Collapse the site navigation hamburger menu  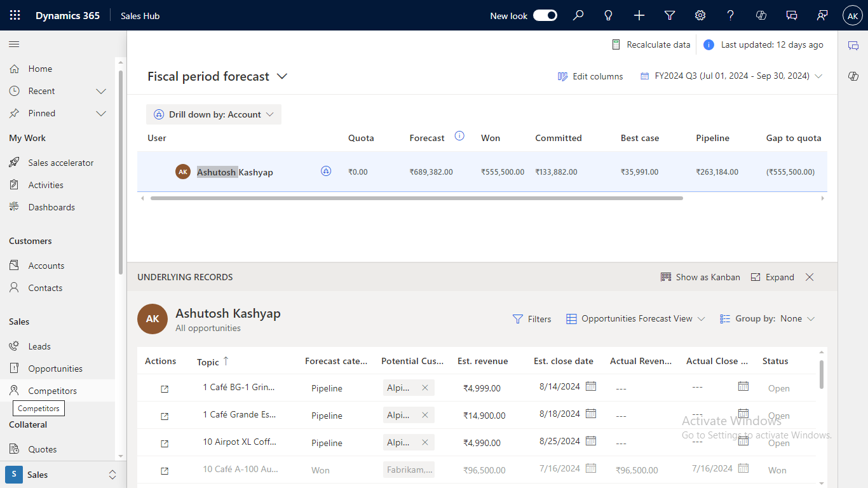14,44
